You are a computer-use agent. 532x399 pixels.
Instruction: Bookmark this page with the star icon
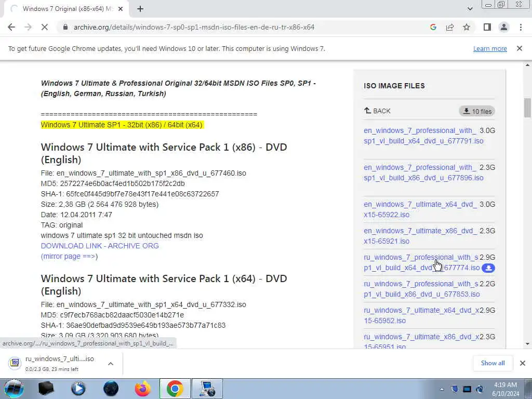[467, 27]
